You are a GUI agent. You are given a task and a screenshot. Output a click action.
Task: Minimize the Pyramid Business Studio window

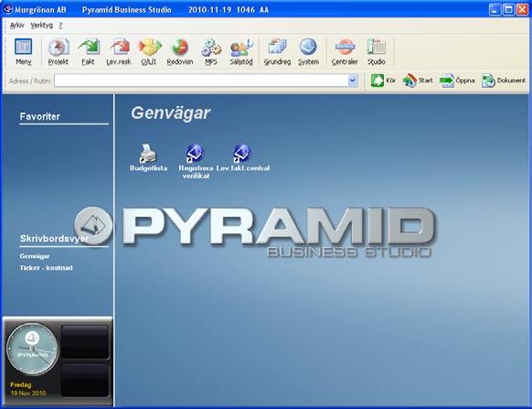pyautogui.click(x=495, y=9)
